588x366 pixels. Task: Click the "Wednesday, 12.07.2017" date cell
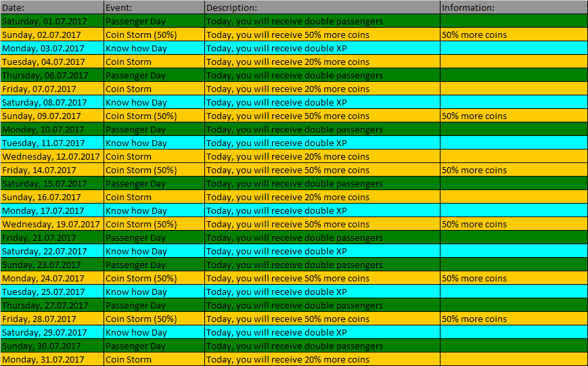coord(52,156)
